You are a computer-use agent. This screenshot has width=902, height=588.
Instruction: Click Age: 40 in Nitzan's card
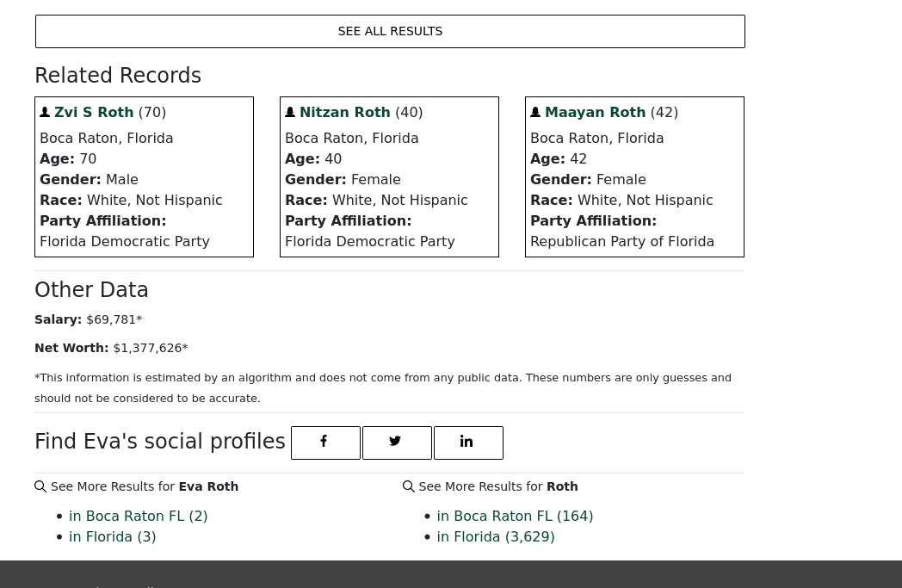[313, 158]
